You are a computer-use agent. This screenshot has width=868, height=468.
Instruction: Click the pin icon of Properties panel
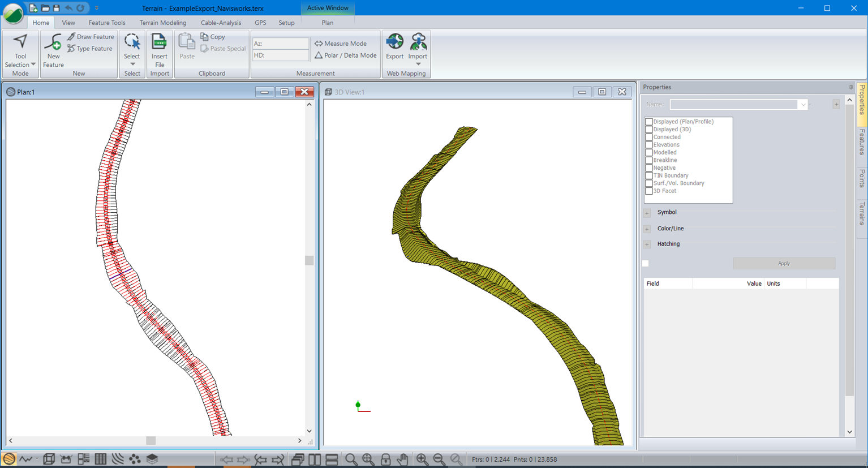[850, 87]
